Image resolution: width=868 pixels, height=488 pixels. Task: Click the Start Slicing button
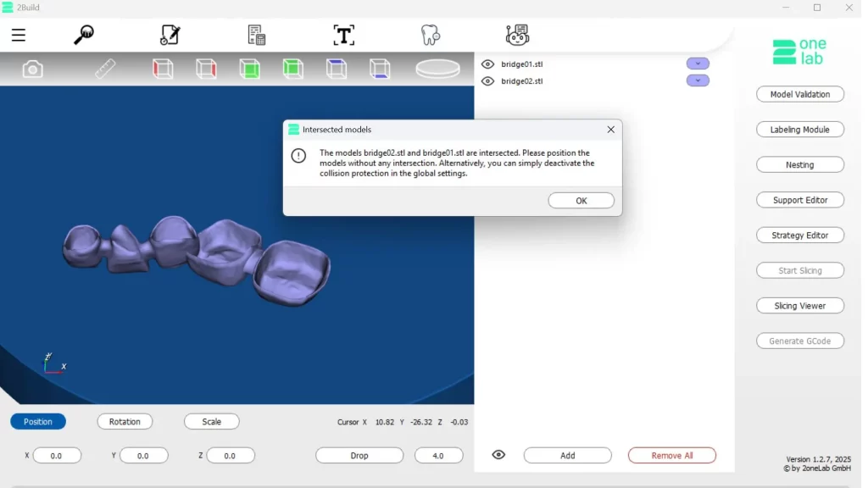coord(800,270)
